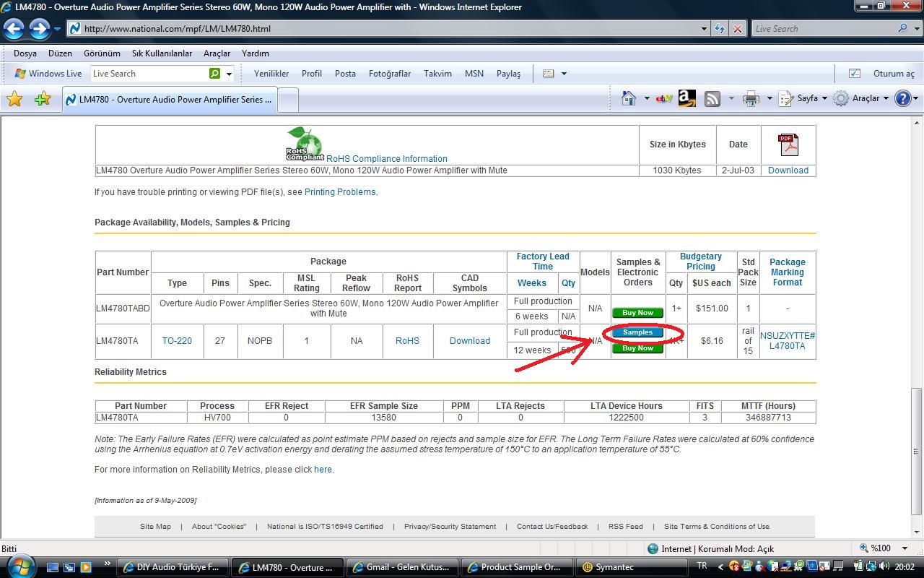Click the PDF datasheet icon
This screenshot has height=578, width=924.
click(788, 144)
